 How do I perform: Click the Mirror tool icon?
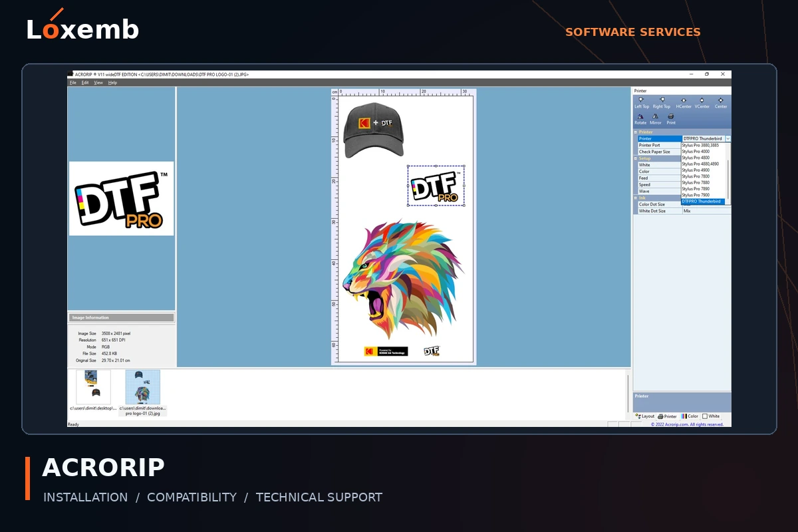[656, 116]
